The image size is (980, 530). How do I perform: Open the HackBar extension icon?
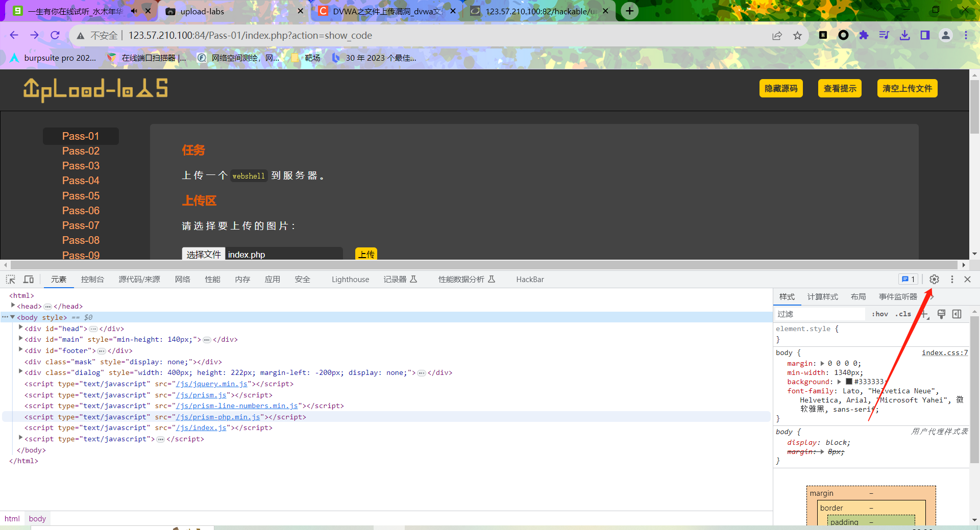pyautogui.click(x=823, y=35)
